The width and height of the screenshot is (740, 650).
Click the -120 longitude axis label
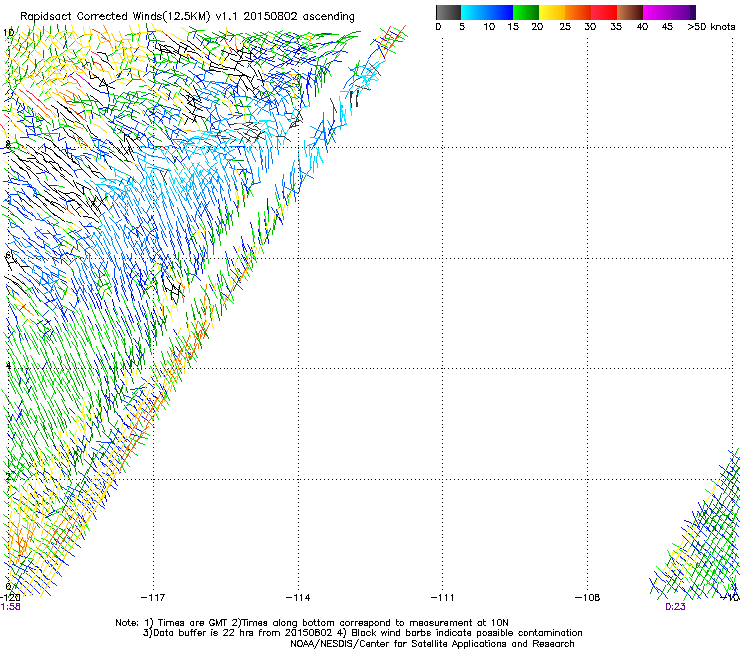[10, 598]
